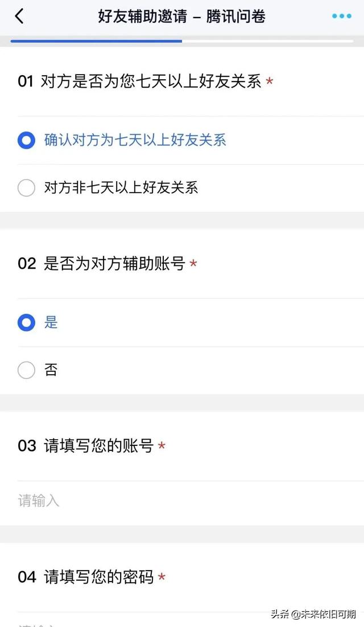Tap the filled radio indicator next to 是

[26, 322]
